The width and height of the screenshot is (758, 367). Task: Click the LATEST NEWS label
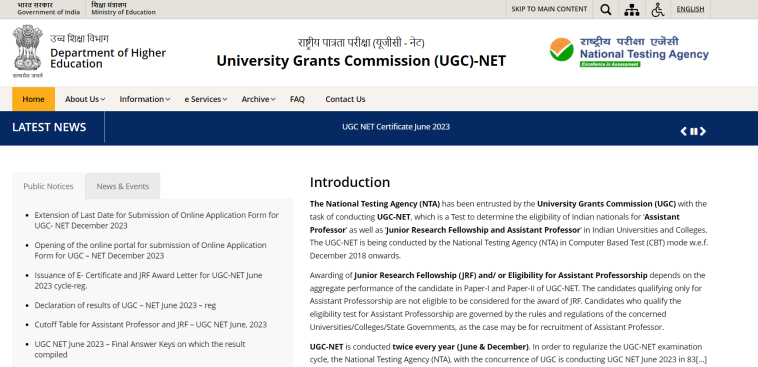click(x=49, y=127)
